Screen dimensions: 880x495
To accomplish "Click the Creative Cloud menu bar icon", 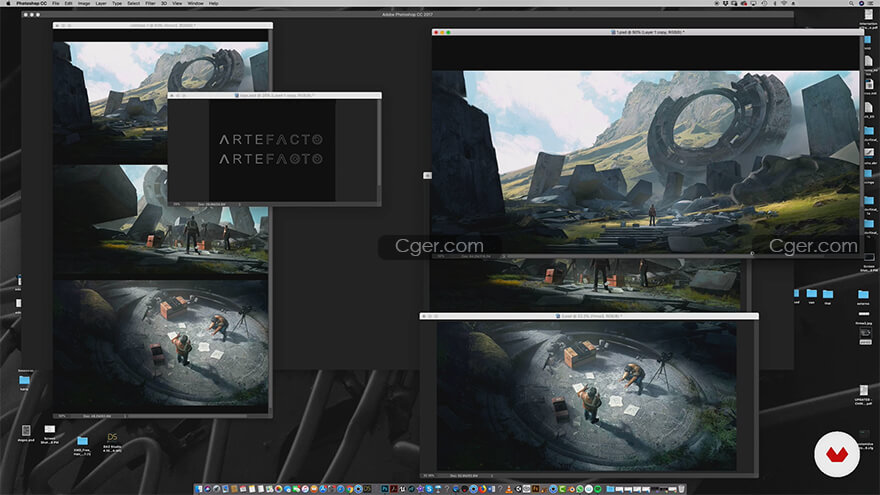I will click(x=744, y=3).
